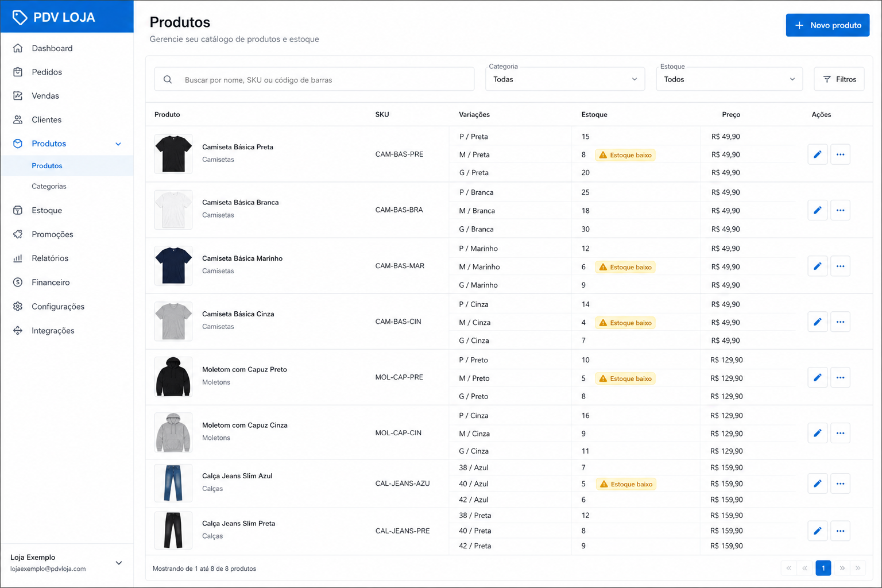The height and width of the screenshot is (588, 882).
Task: Click the Pedidos clipboard icon
Action: pos(18,72)
